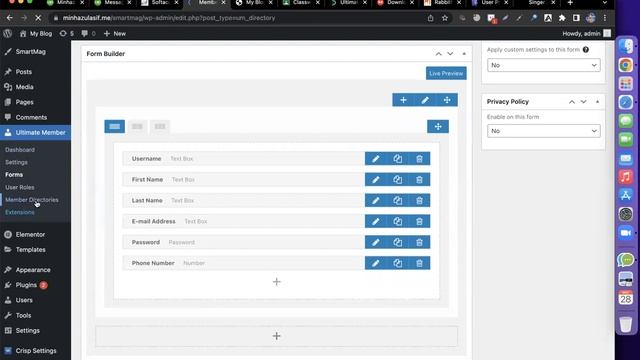Viewport: 640px width, 360px height.
Task: Open Music app from the Dock
Action: (x=625, y=177)
